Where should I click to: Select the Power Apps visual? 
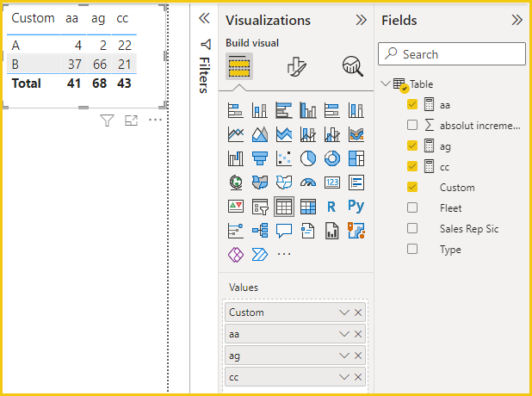pos(236,255)
